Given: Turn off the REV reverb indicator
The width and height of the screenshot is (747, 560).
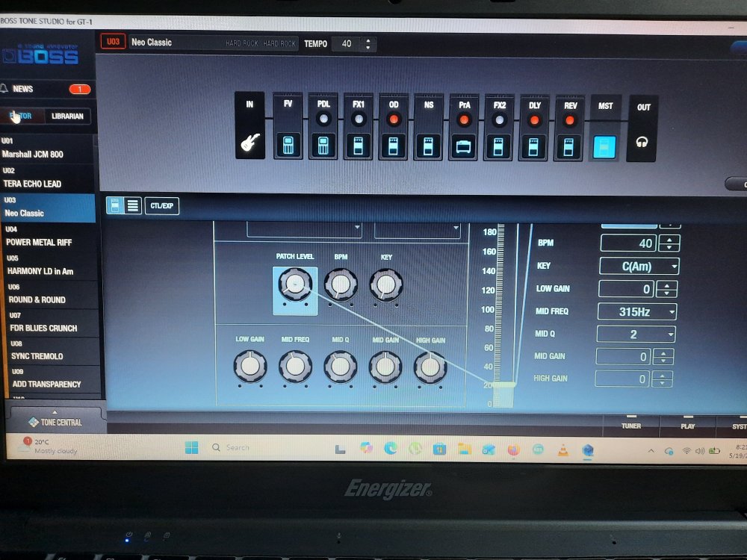Looking at the screenshot, I should (569, 120).
